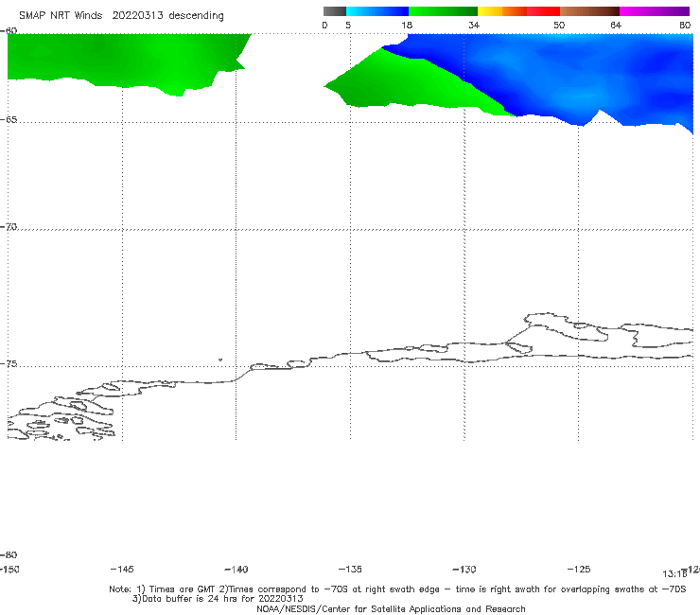Click the '-75' latitude axis label
The width and height of the screenshot is (700, 615).
click(x=9, y=363)
